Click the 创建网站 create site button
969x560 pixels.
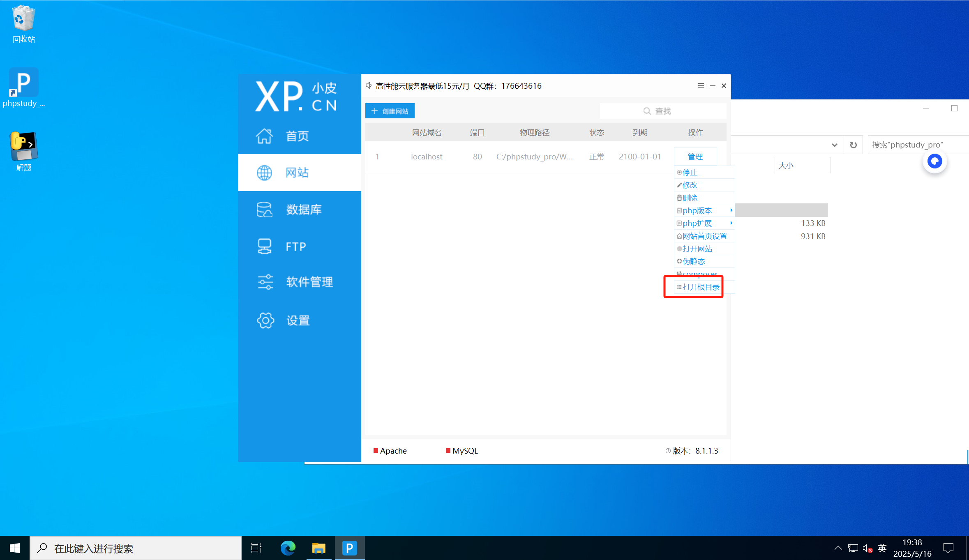pyautogui.click(x=390, y=111)
